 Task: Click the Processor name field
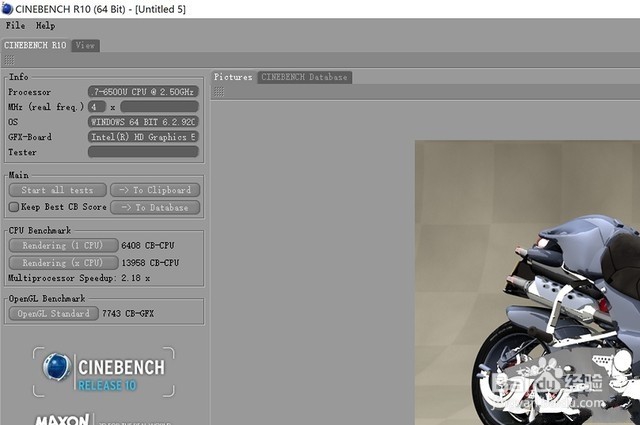[143, 91]
